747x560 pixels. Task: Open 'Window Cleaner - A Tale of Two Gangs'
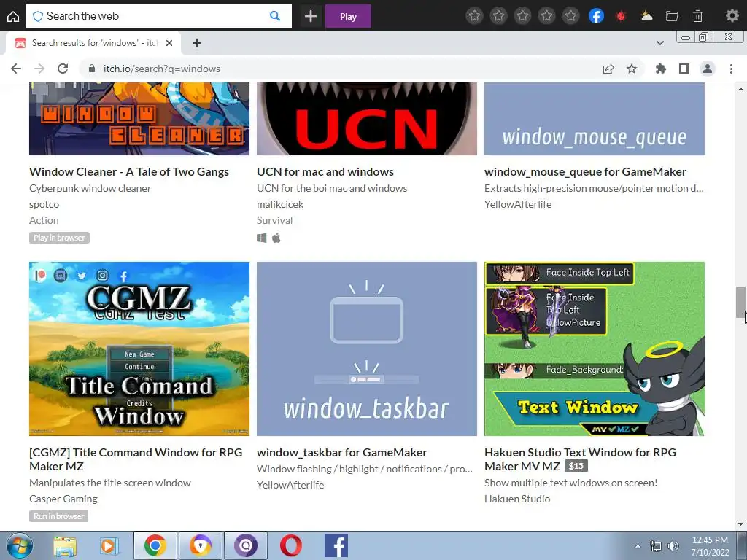[x=129, y=171]
